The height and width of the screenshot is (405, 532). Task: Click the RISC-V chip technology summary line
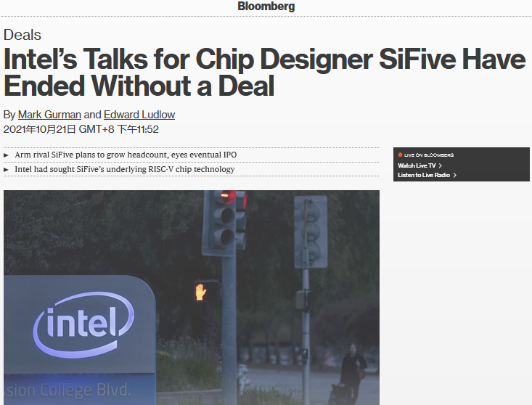125,169
